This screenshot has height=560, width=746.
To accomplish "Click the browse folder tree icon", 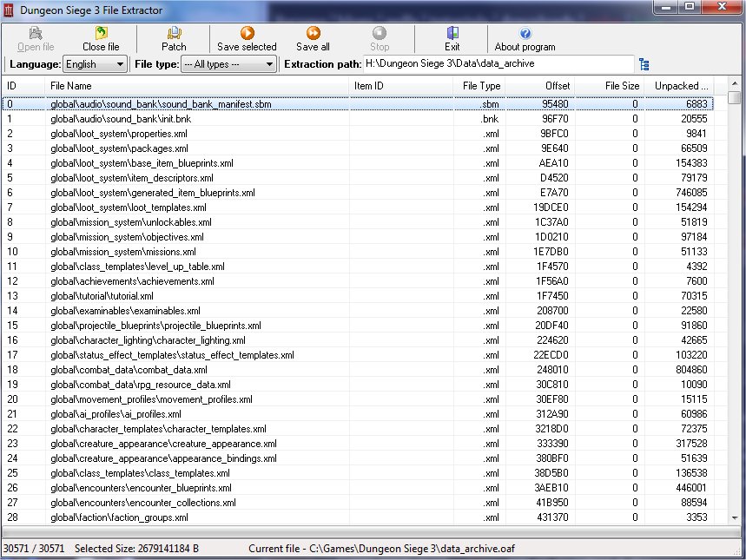I will (x=644, y=64).
